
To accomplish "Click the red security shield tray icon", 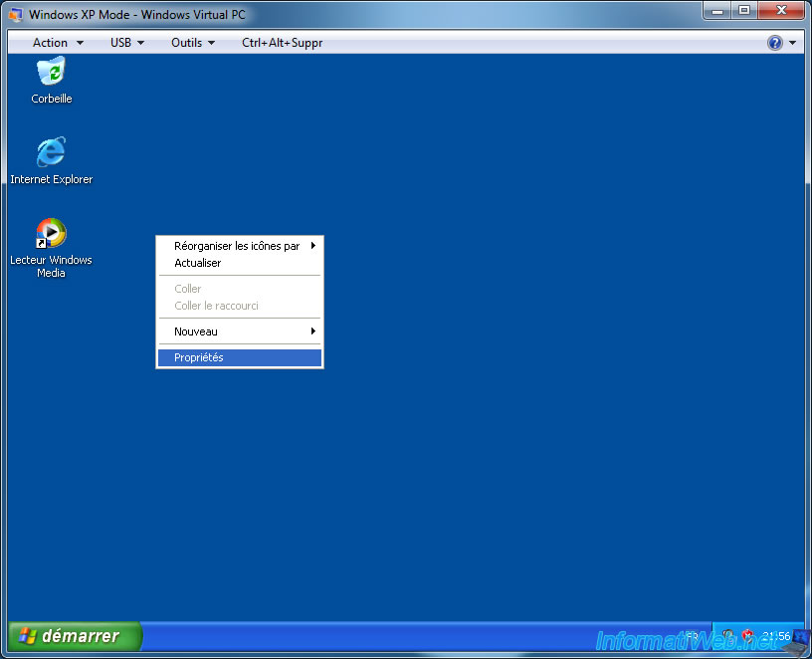I will coord(746,636).
